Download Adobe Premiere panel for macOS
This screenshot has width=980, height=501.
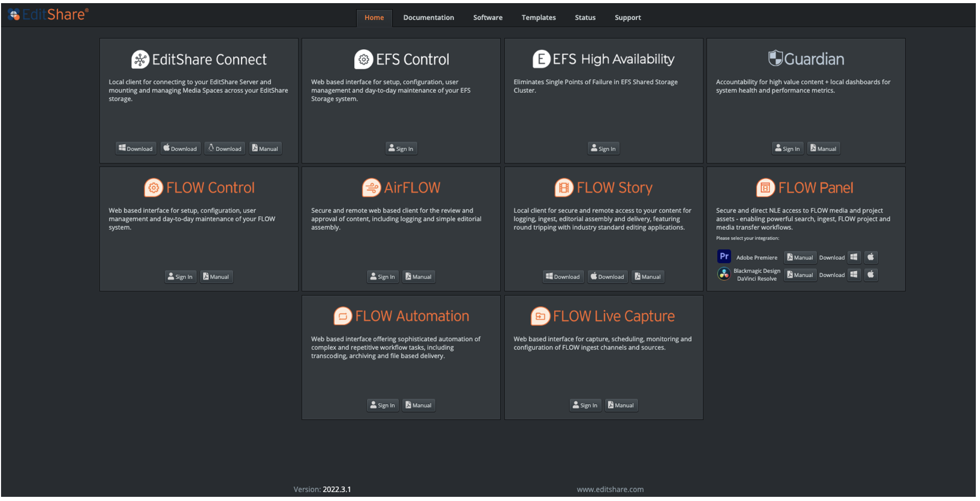[871, 257]
